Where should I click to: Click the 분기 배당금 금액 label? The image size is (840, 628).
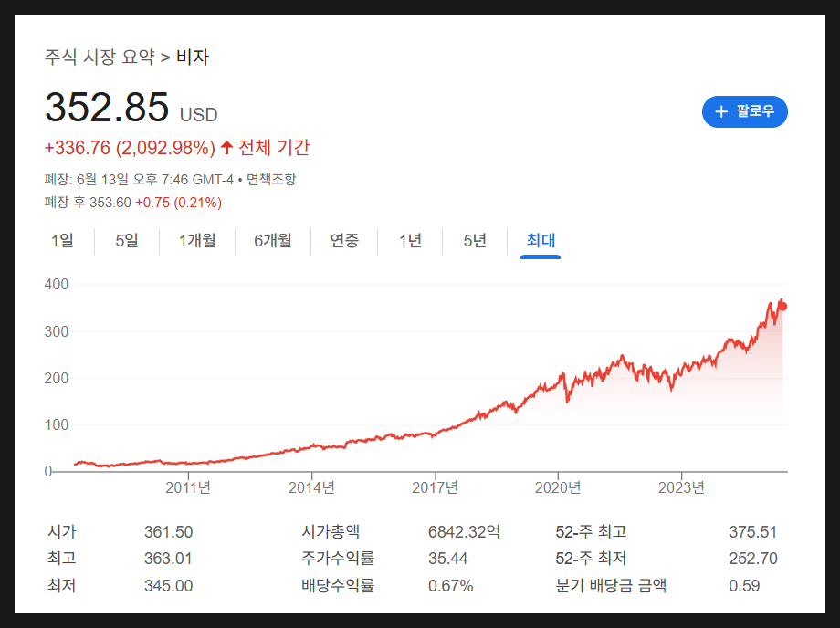tap(611, 585)
